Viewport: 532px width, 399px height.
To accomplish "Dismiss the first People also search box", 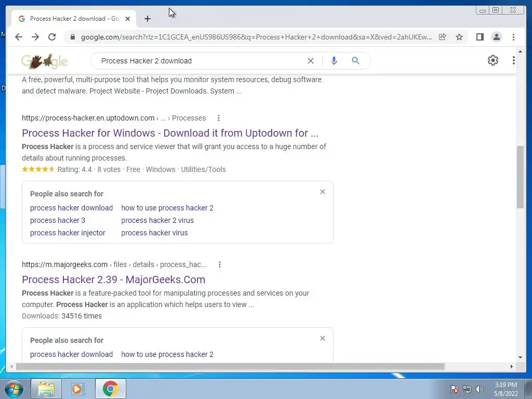I will point(323,192).
